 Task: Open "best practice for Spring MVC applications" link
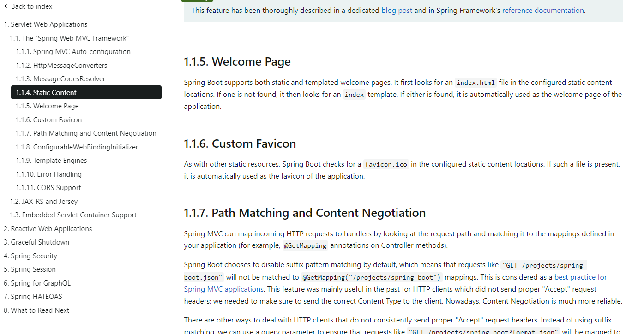coord(396,283)
